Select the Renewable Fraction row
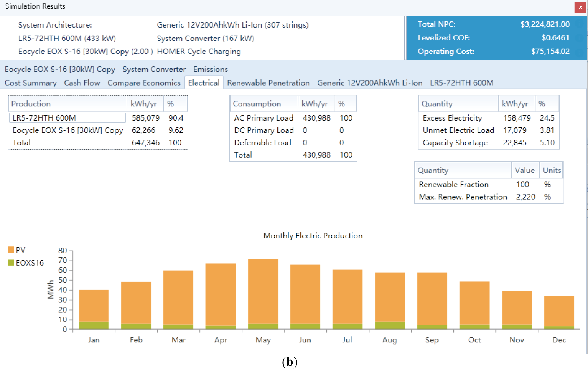 point(454,185)
